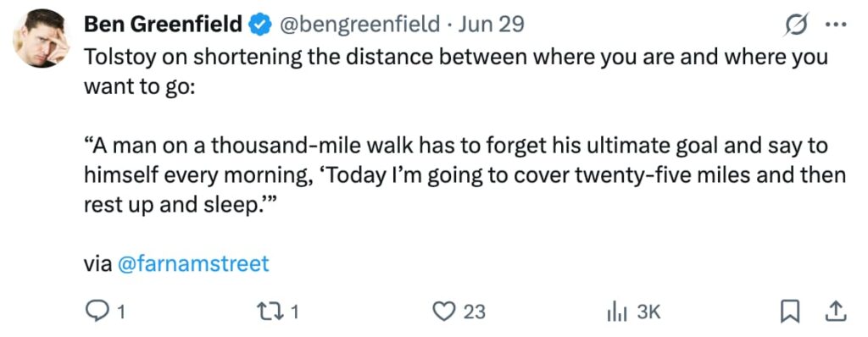
Task: Click the Grok slashed-circle icon
Action: tap(795, 25)
